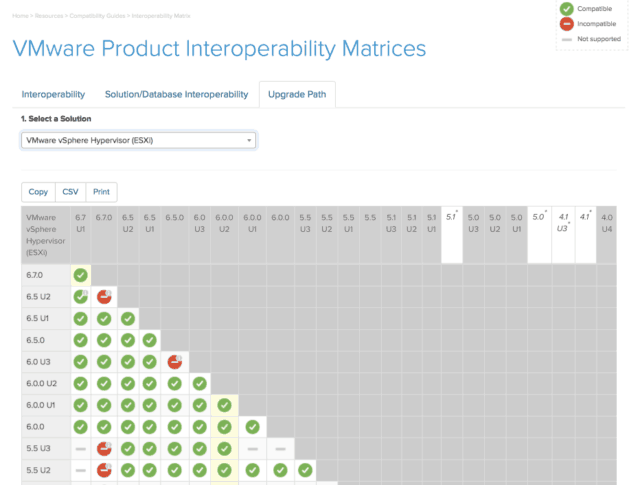The image size is (640, 485).
Task: Open the Select a Solution dropdown
Action: click(x=138, y=140)
